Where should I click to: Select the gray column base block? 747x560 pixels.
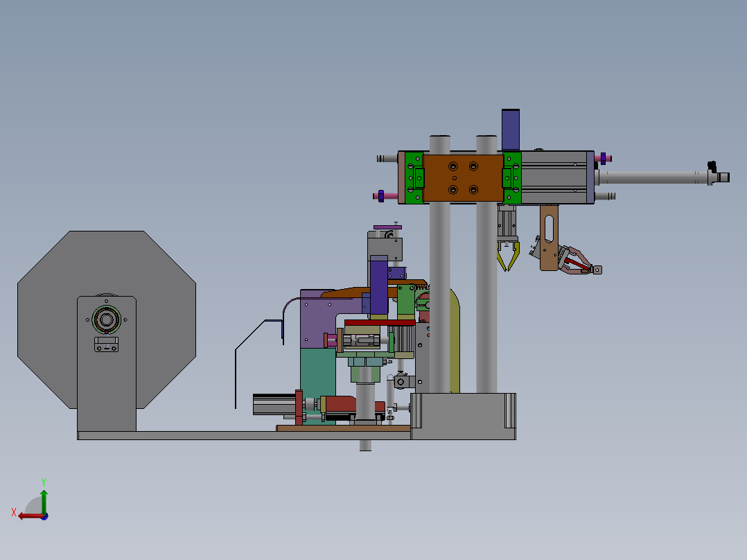[463, 416]
